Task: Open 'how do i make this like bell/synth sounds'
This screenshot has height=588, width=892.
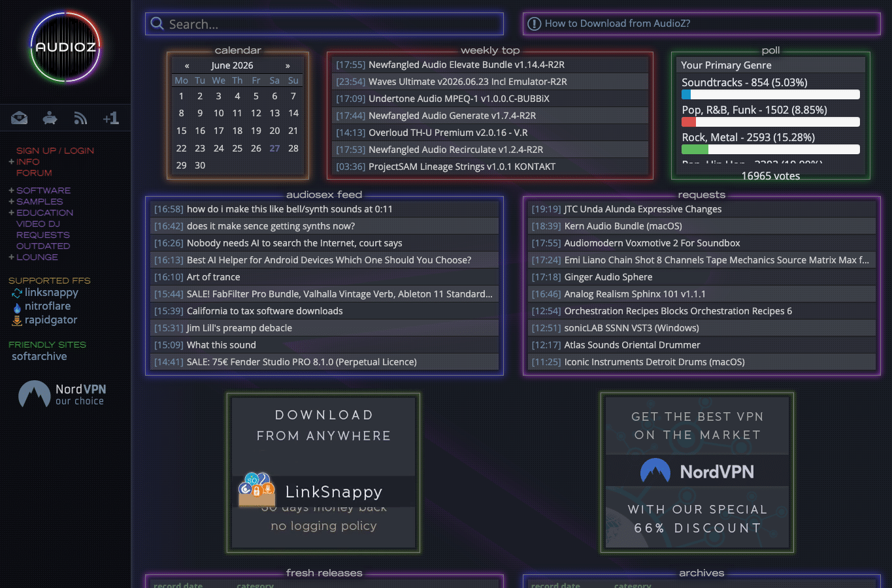Action: tap(289, 209)
